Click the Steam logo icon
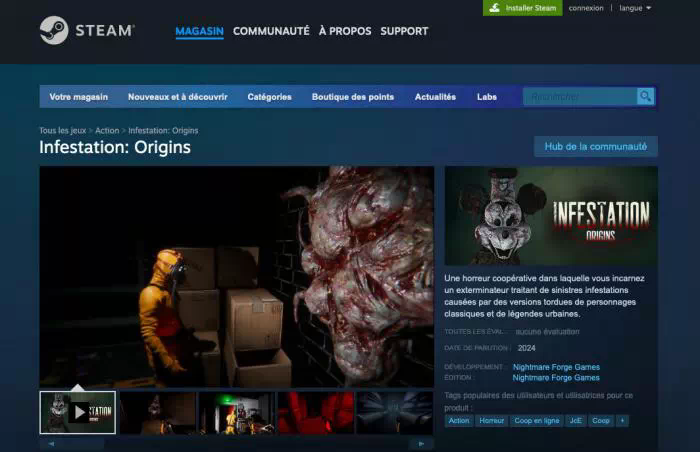The width and height of the screenshot is (700, 452). coord(54,30)
